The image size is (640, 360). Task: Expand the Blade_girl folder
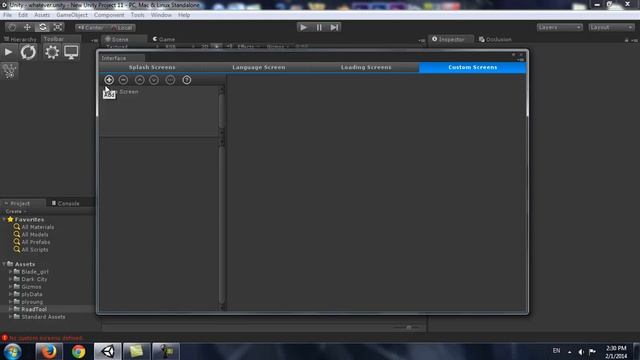pyautogui.click(x=11, y=272)
